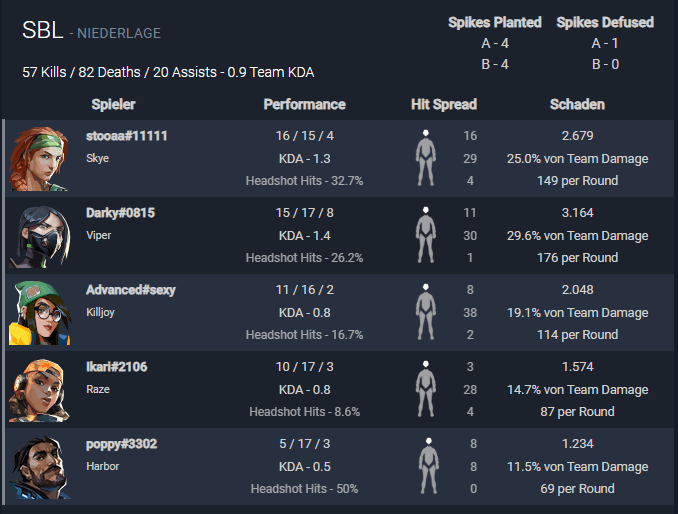The width and height of the screenshot is (678, 514).
Task: Click the Raze agent portrait
Action: 39,389
